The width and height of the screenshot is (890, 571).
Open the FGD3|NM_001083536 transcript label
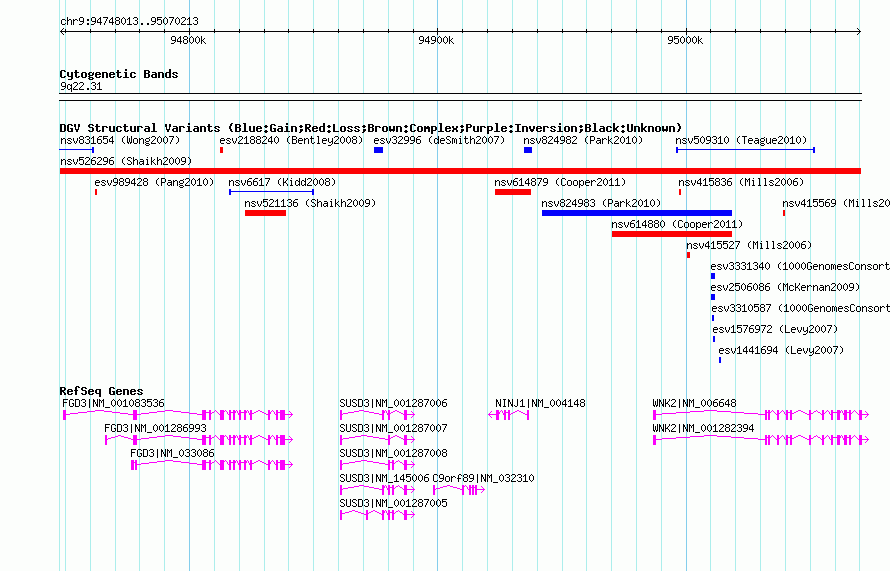point(114,403)
